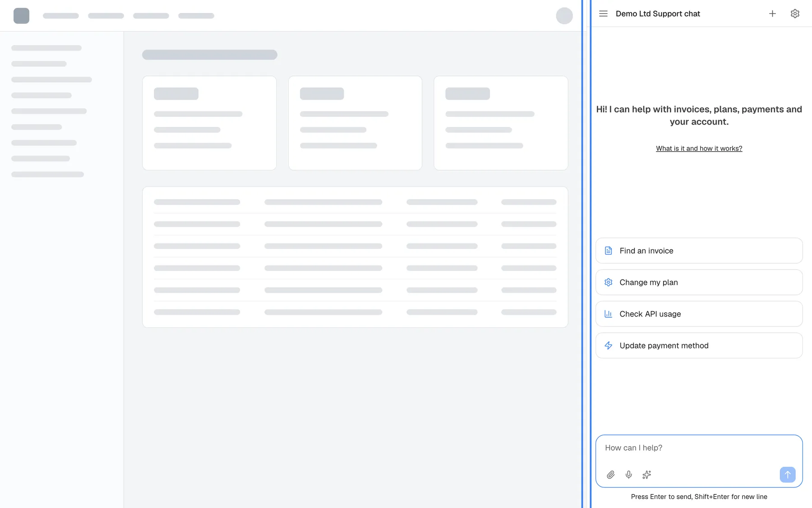Click 'Demo Ltd Support chat' title

click(x=658, y=14)
